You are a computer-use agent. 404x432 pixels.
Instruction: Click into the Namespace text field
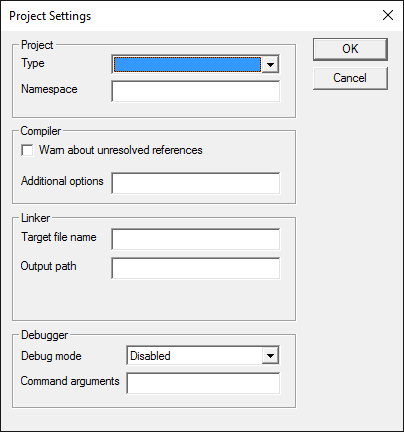coord(196,91)
